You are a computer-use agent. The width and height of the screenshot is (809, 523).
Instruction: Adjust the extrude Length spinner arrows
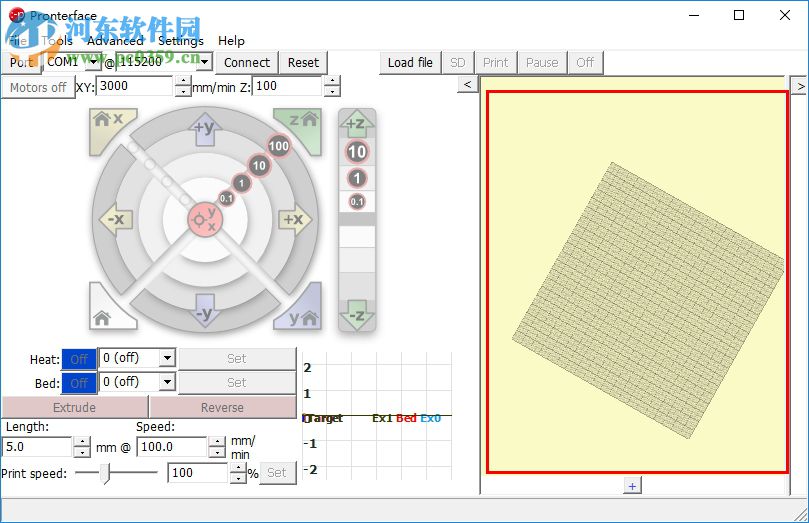pyautogui.click(x=82, y=447)
